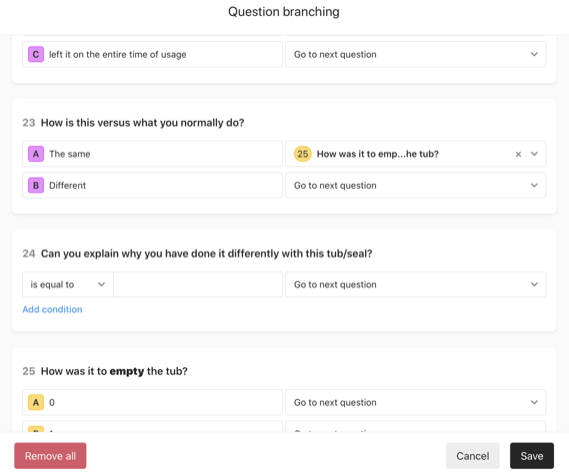Click left it on the entire time row
The height and width of the screenshot is (474, 569).
coord(152,54)
